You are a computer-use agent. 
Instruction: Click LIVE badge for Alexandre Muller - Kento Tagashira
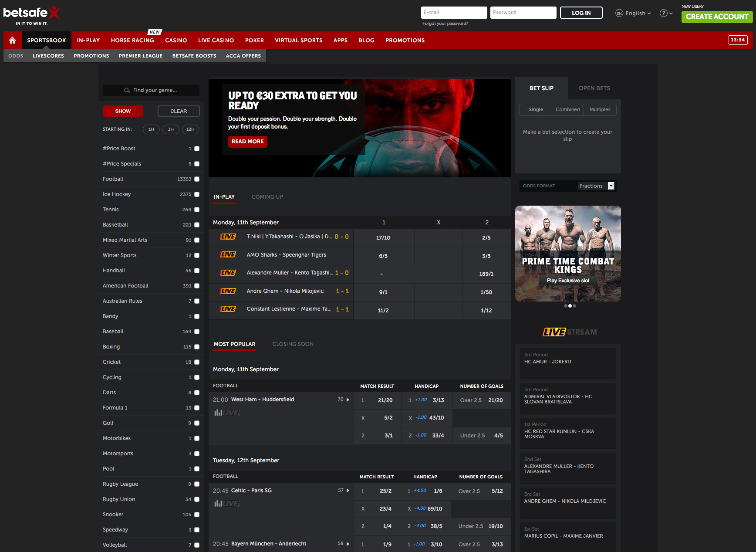[x=228, y=273]
